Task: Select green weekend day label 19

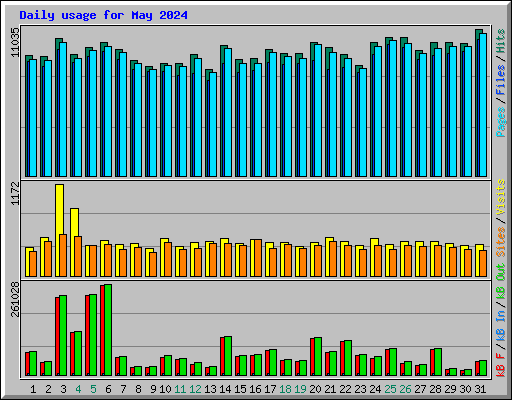Action: pyautogui.click(x=300, y=389)
